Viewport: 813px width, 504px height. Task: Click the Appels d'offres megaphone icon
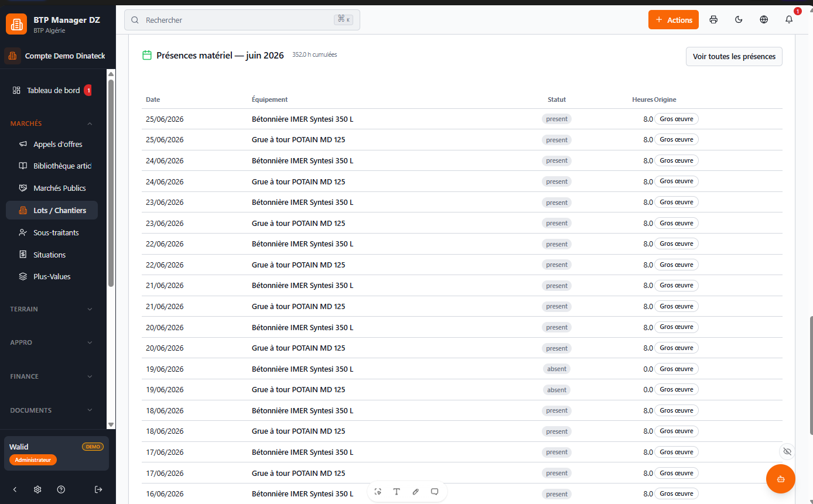coord(23,144)
